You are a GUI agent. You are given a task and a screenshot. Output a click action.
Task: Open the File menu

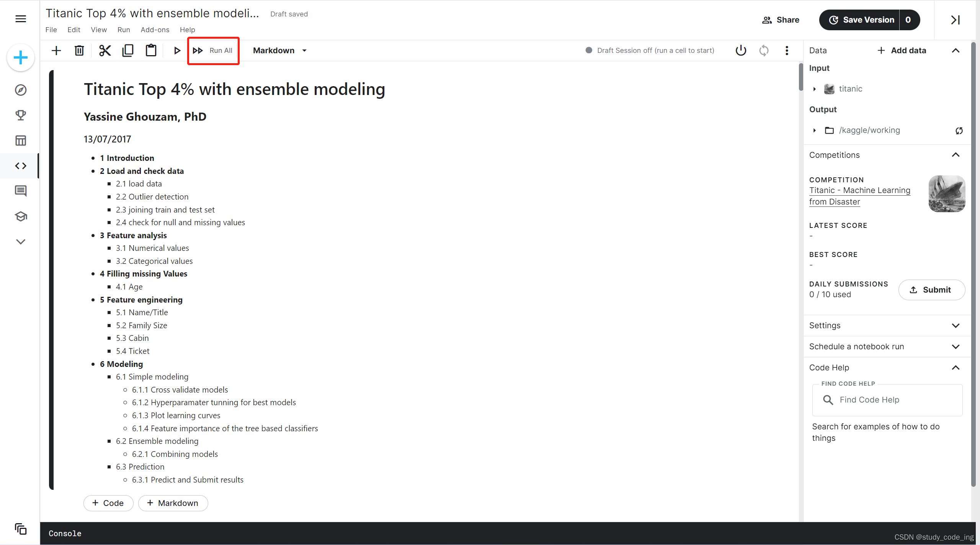[x=51, y=30]
